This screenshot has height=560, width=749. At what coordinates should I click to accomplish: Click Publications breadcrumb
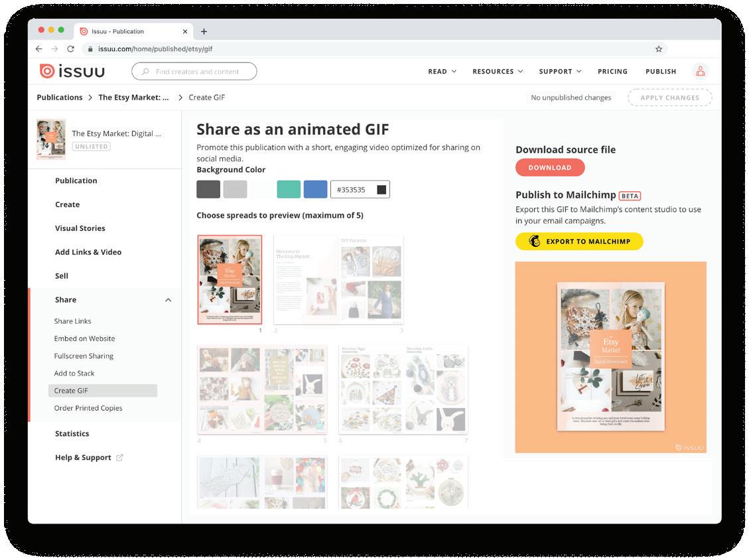click(60, 98)
